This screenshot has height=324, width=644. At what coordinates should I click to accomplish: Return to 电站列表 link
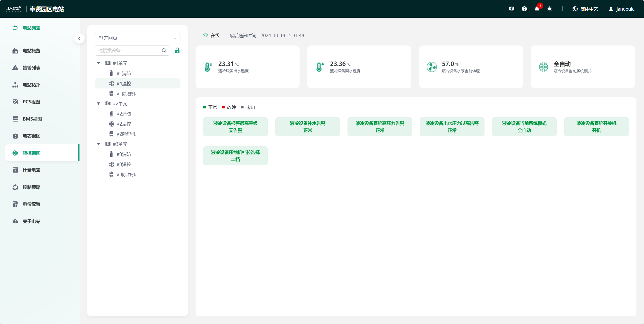[x=31, y=28]
